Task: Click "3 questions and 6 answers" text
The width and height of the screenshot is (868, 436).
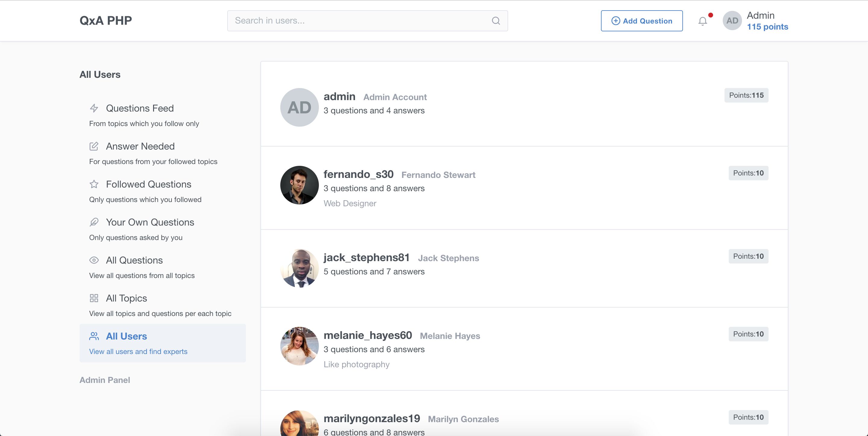Action: click(x=374, y=349)
